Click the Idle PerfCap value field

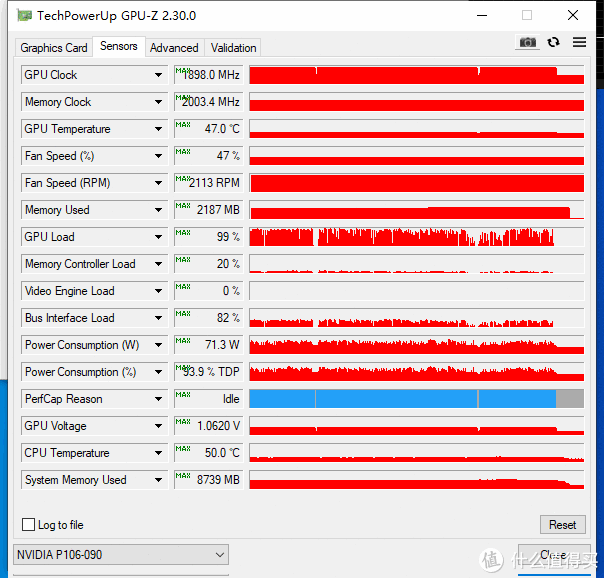click(208, 399)
